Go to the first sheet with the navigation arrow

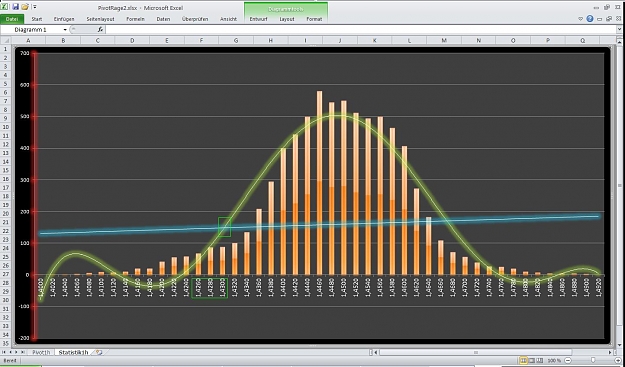[5, 352]
